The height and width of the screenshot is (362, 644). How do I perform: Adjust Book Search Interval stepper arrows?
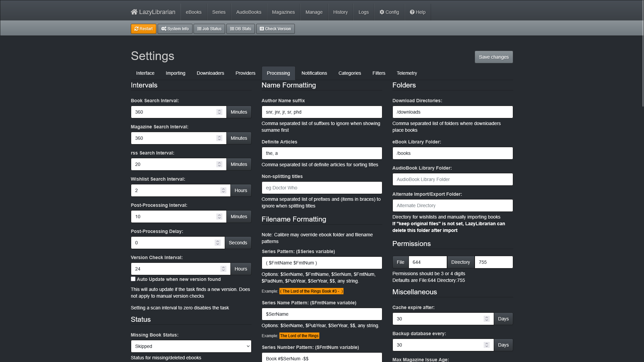click(219, 112)
